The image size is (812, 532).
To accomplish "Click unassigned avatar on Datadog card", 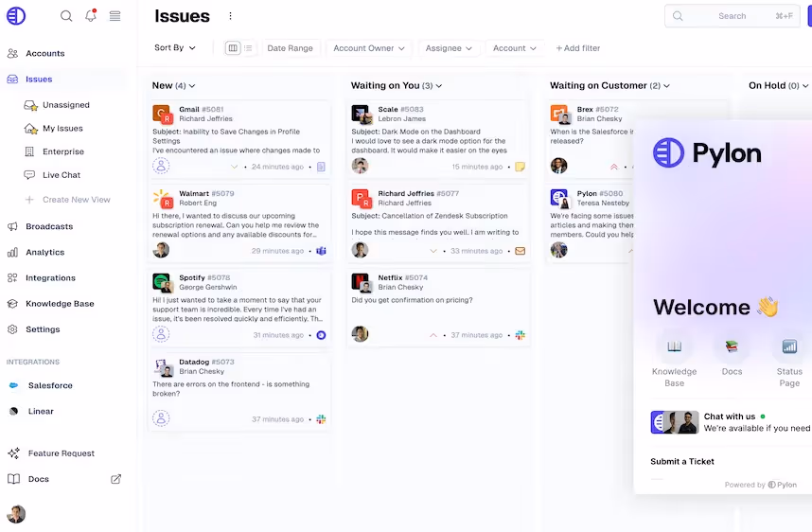I will point(161,418).
